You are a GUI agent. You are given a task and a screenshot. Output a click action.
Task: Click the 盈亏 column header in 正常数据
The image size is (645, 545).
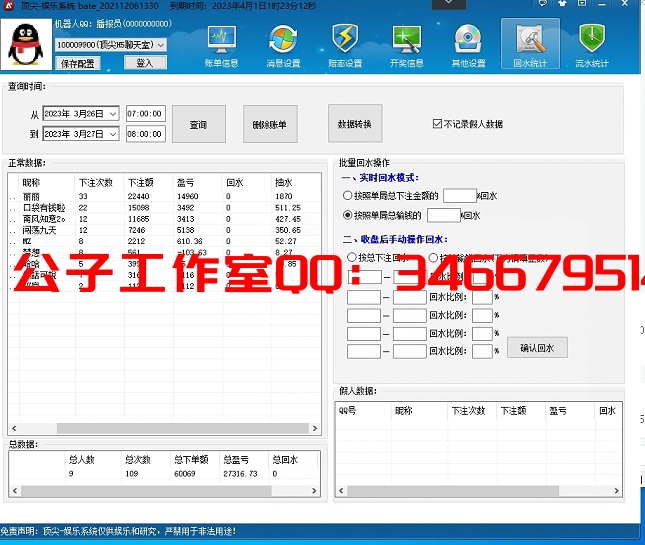coord(198,183)
